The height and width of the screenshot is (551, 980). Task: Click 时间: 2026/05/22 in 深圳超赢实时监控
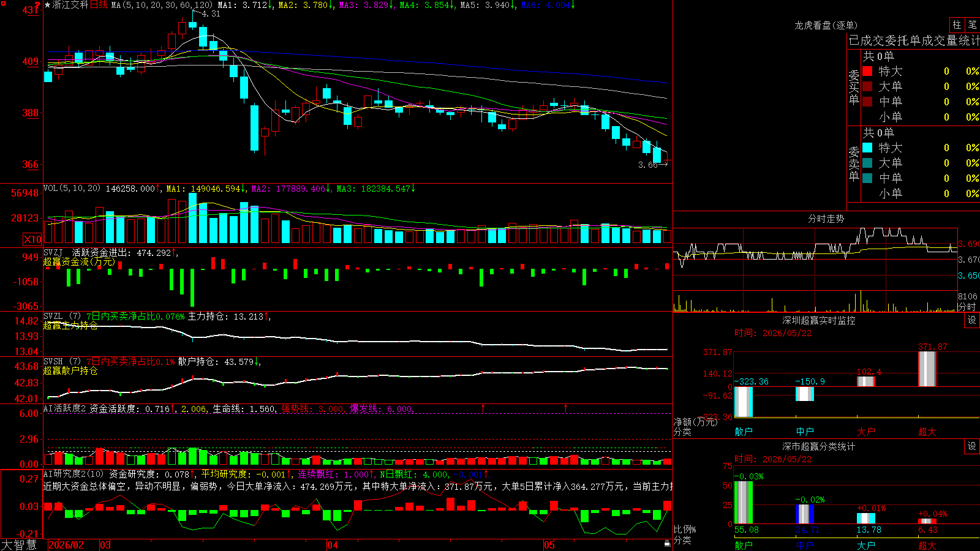click(x=773, y=333)
